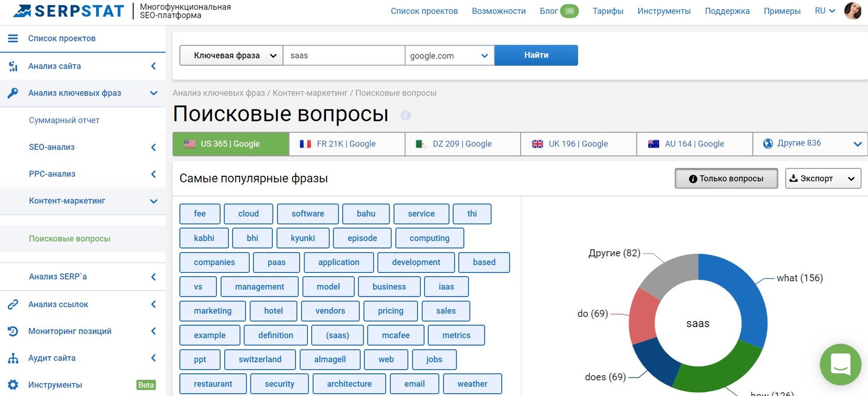The image size is (868, 396).
Task: Expand the Анализ сайта sidebar section chevron
Action: pos(153,66)
